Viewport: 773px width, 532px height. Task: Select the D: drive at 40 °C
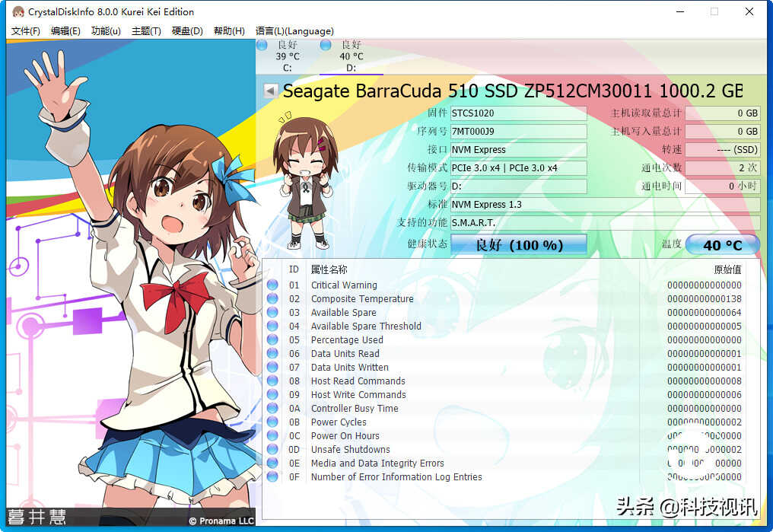[x=351, y=56]
